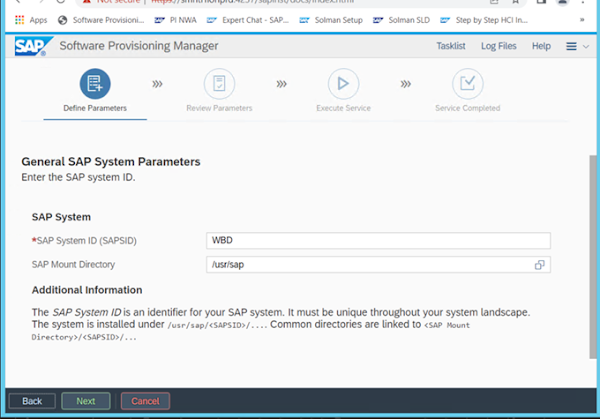Image resolution: width=600 pixels, height=419 pixels.
Task: Click the Additional Information heading
Action: 87,290
